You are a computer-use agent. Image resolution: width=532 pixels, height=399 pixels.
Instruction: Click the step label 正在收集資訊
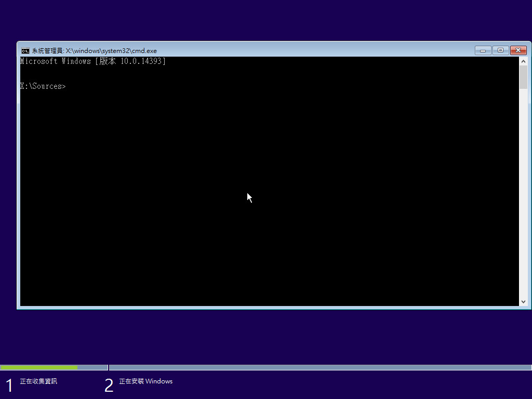click(x=38, y=381)
